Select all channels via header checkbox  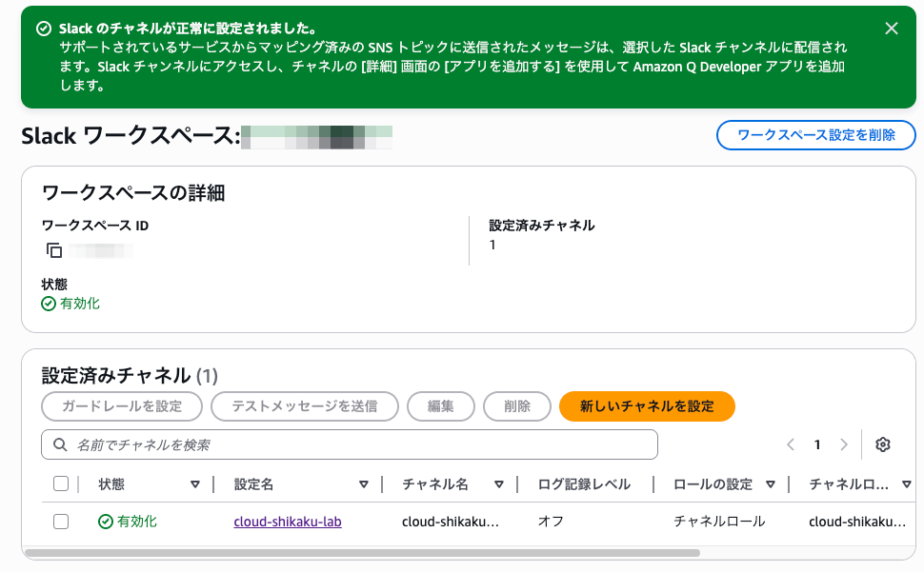[x=61, y=483]
